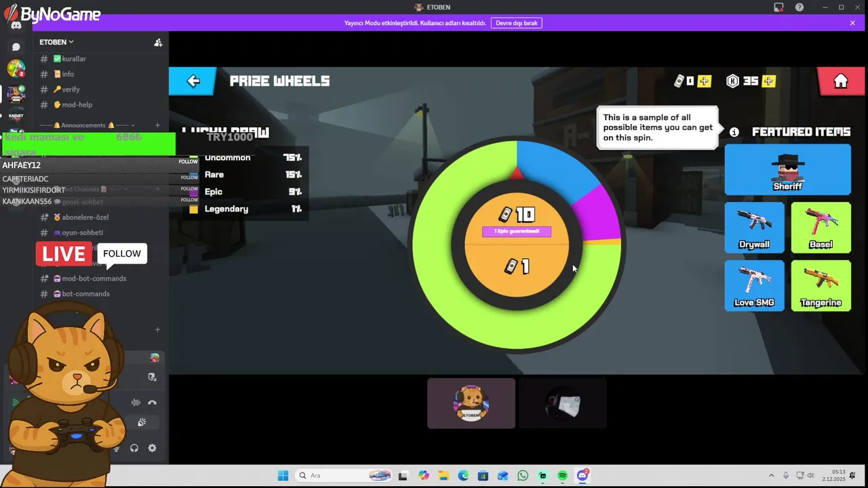Select the Tangerine weapon card
Image resolution: width=868 pixels, height=488 pixels.
821,286
